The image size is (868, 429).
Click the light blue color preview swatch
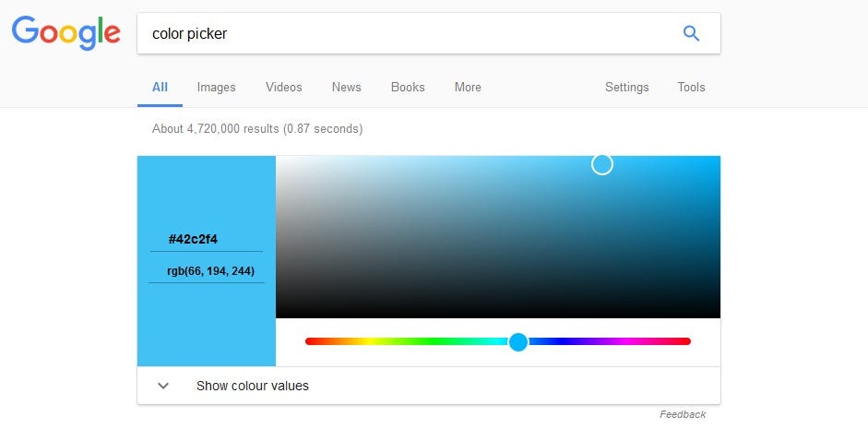(x=207, y=261)
